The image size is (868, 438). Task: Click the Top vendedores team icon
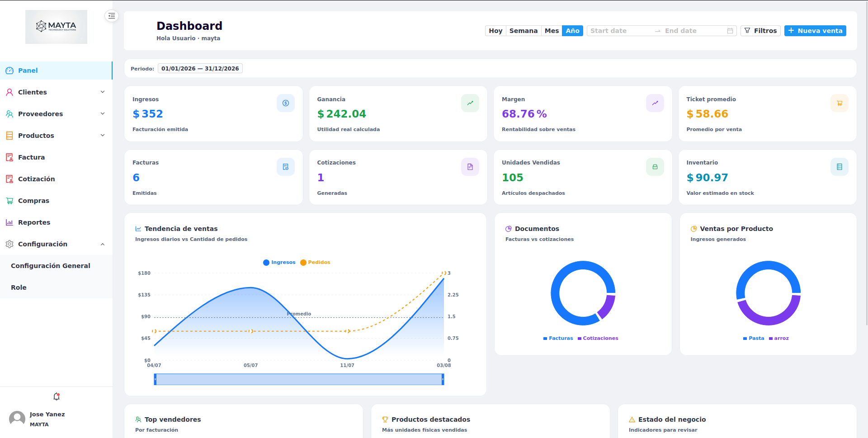[138, 419]
